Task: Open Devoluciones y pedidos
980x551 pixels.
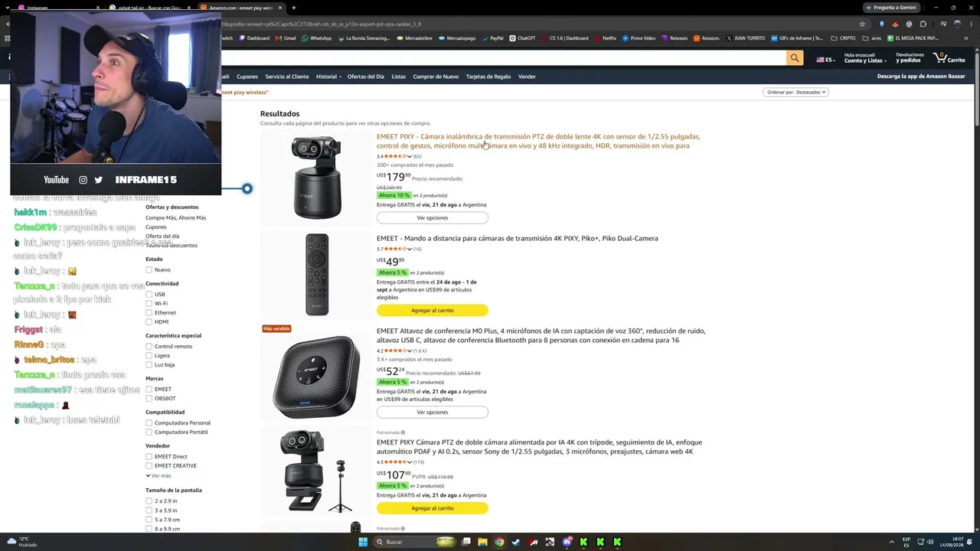Action: point(910,57)
